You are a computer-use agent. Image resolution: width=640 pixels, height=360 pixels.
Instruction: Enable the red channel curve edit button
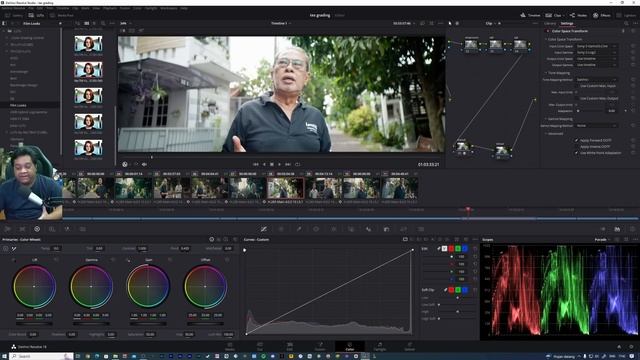point(451,249)
